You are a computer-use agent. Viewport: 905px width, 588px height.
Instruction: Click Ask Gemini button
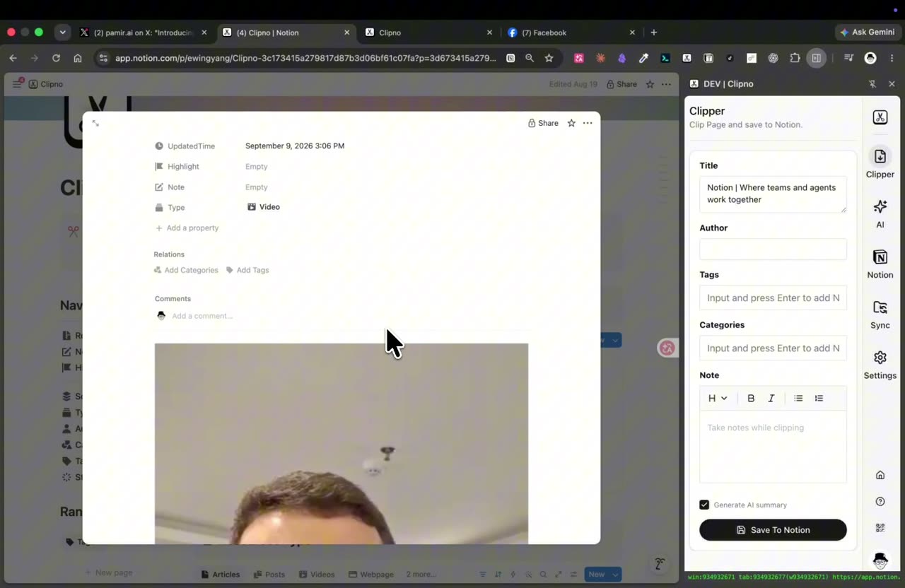pos(867,33)
